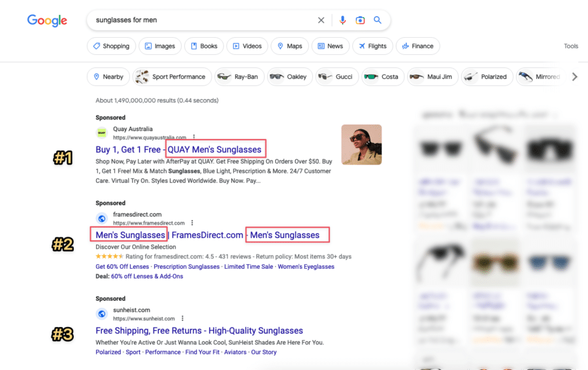
Task: Open '60% off Lenses & Add-Ons' deal link
Action: click(147, 277)
